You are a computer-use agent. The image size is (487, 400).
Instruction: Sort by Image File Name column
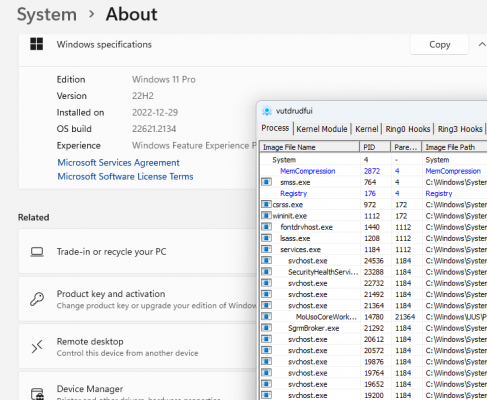(x=310, y=147)
